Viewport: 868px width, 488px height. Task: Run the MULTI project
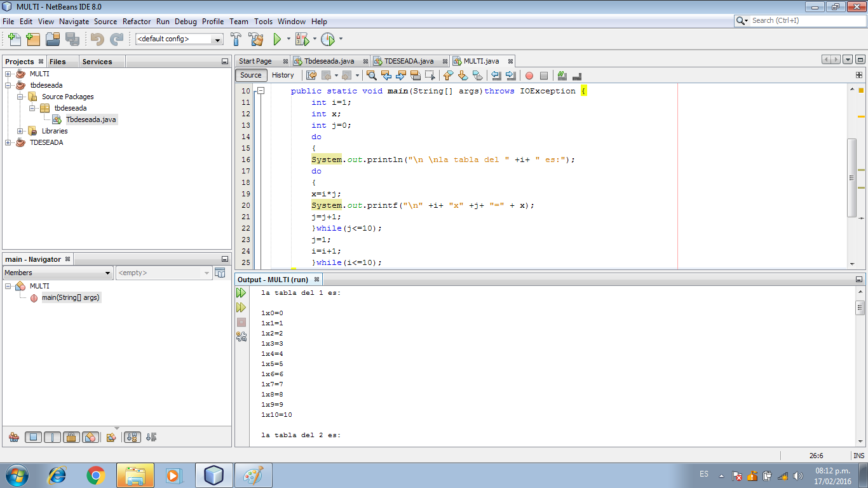click(278, 39)
